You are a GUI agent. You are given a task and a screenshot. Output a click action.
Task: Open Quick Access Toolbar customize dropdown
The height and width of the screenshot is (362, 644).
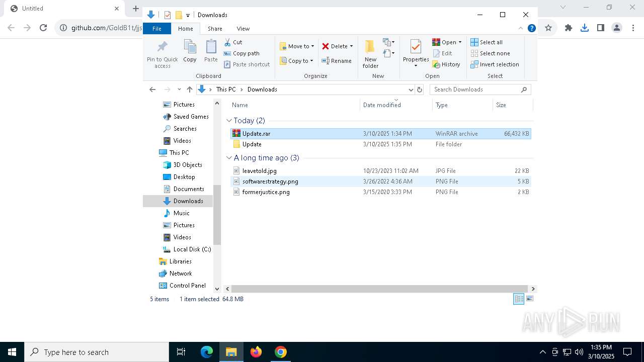[188, 15]
